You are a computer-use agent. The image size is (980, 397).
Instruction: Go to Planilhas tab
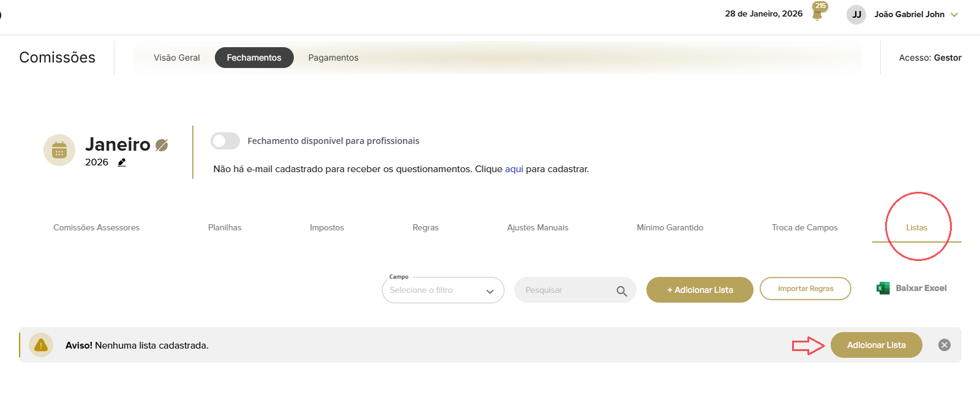pos(225,227)
